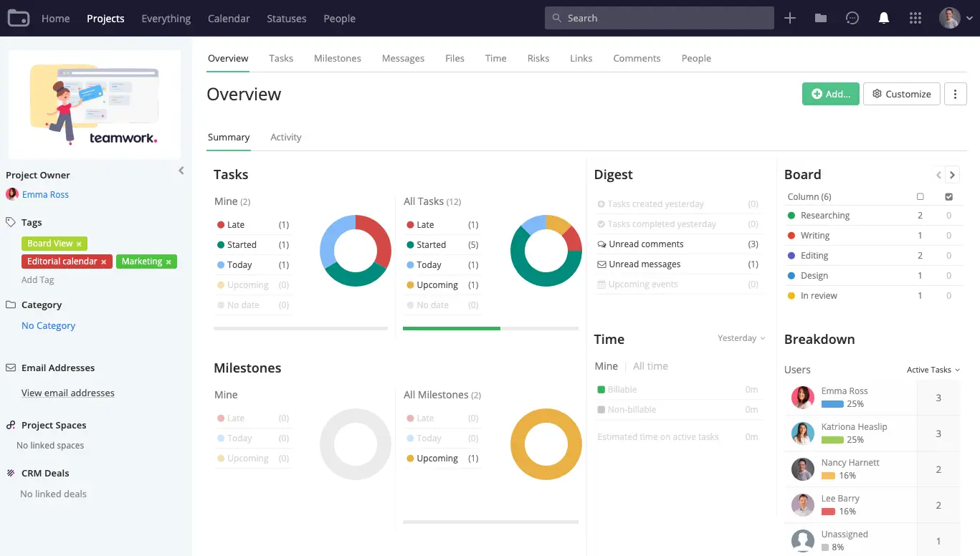Click the next arrow on the Board panel

[953, 174]
